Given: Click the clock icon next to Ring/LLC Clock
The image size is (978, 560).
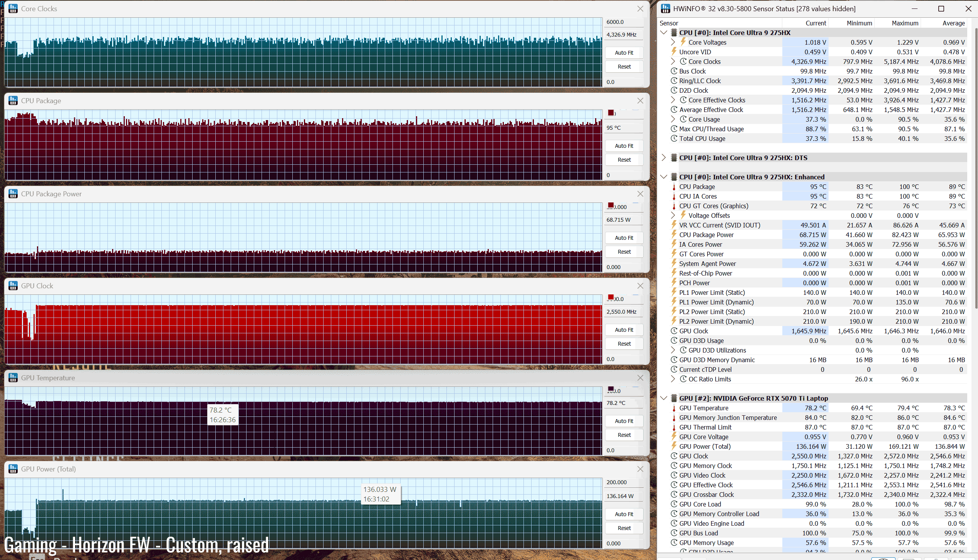Looking at the screenshot, I should coord(674,81).
